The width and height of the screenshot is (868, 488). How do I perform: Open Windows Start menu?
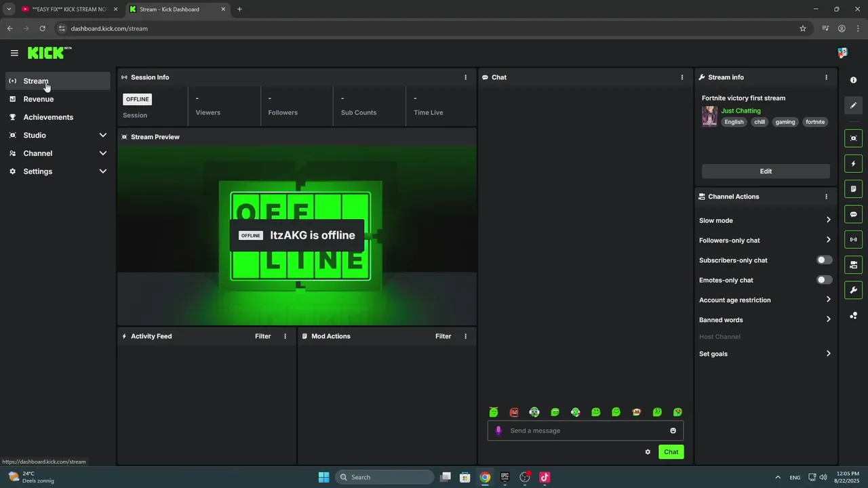point(323,477)
